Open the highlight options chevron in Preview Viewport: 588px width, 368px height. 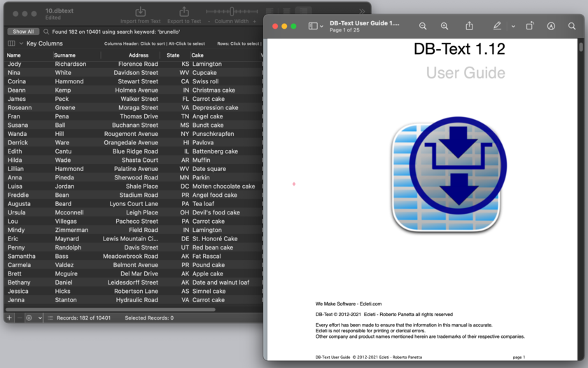click(x=513, y=27)
